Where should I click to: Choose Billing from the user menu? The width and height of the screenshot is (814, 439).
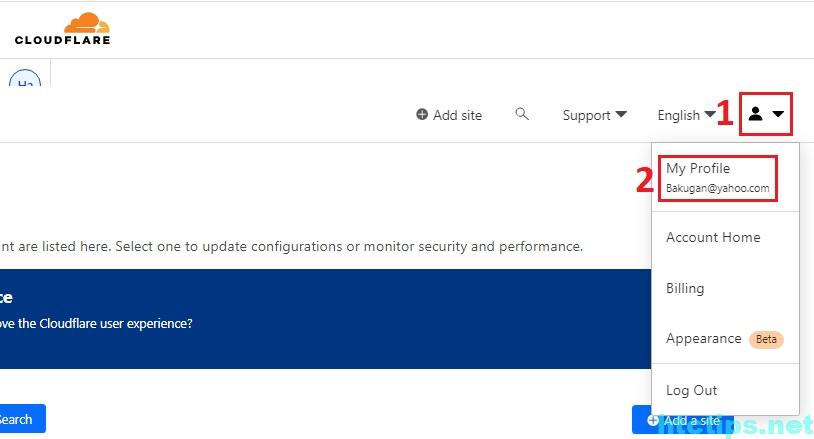685,288
